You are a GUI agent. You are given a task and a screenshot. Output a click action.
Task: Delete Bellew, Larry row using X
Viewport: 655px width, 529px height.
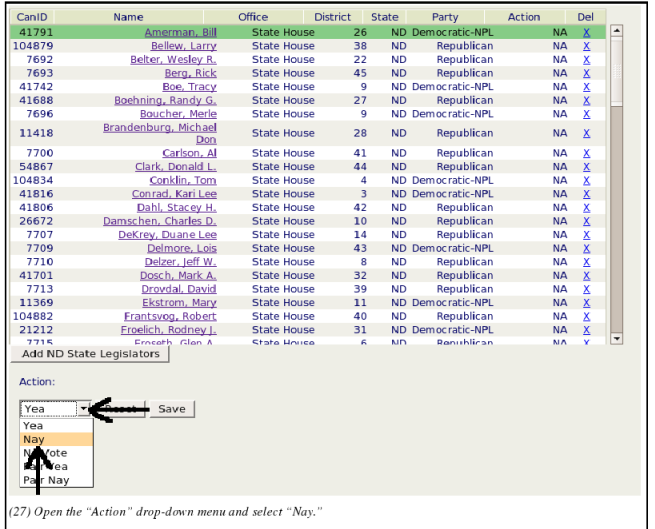pyautogui.click(x=586, y=46)
